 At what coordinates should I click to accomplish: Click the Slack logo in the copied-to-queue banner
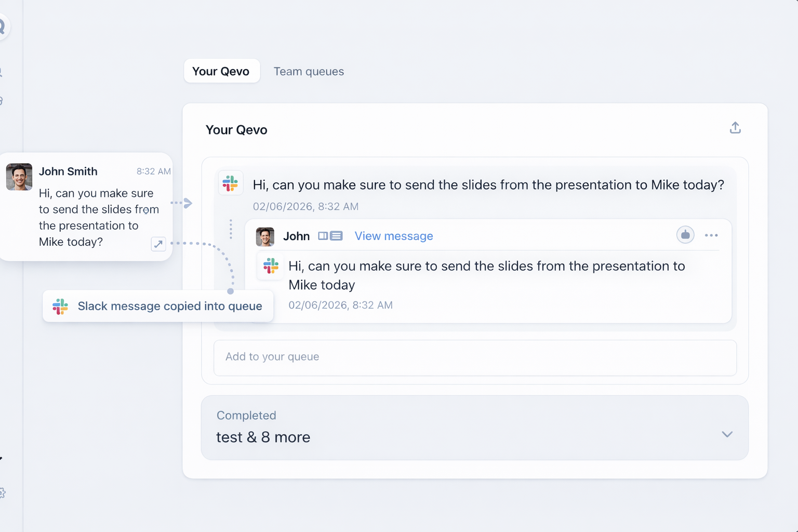pyautogui.click(x=60, y=307)
